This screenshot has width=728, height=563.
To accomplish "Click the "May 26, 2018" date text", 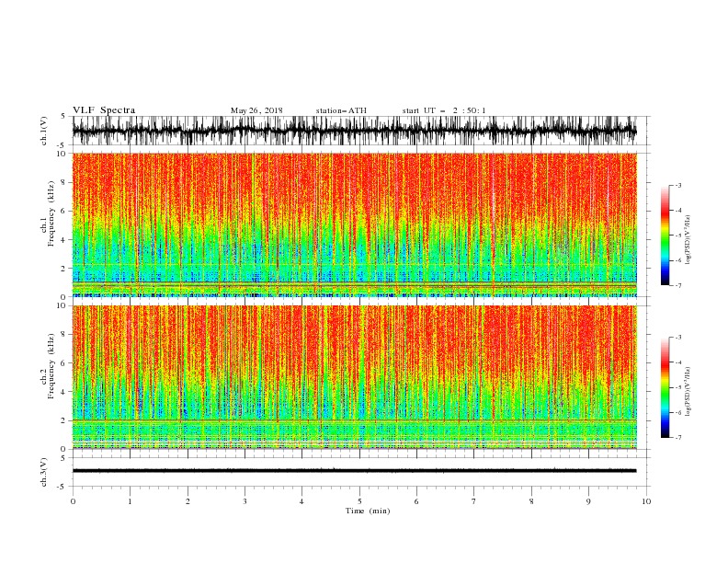I will (x=256, y=110).
